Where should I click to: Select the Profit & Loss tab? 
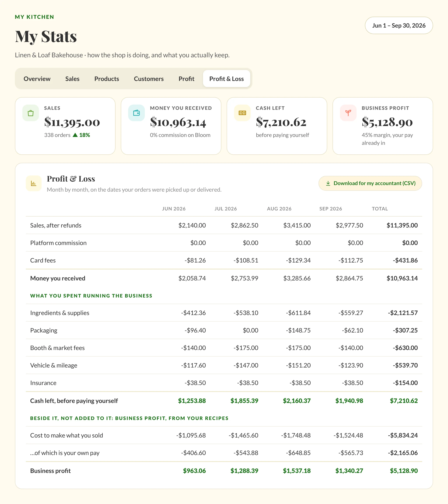[x=226, y=79]
